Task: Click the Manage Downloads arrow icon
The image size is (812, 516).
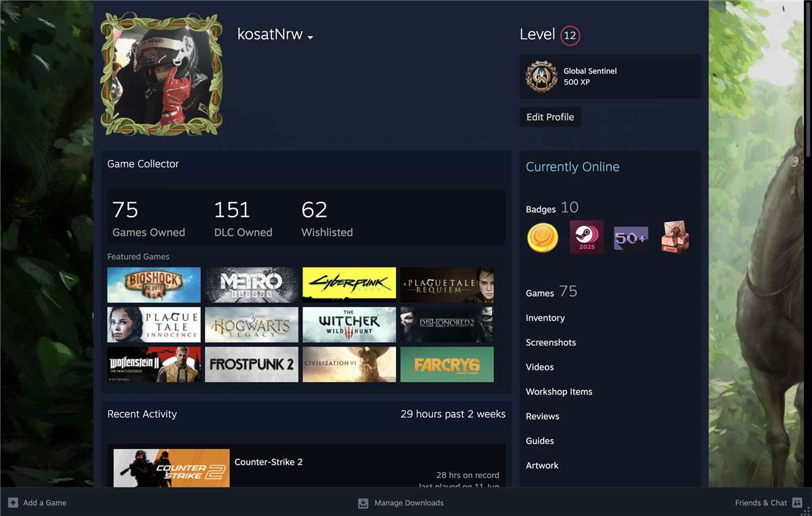Action: (x=363, y=502)
